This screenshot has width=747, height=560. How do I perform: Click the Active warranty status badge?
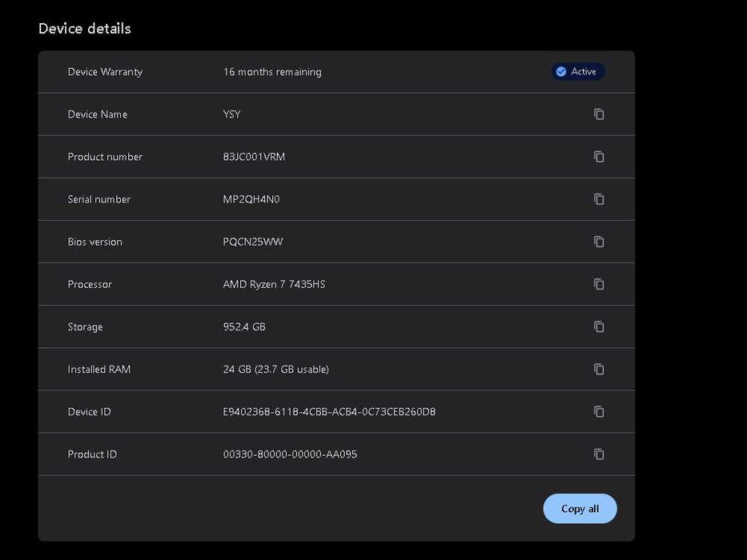tap(578, 72)
